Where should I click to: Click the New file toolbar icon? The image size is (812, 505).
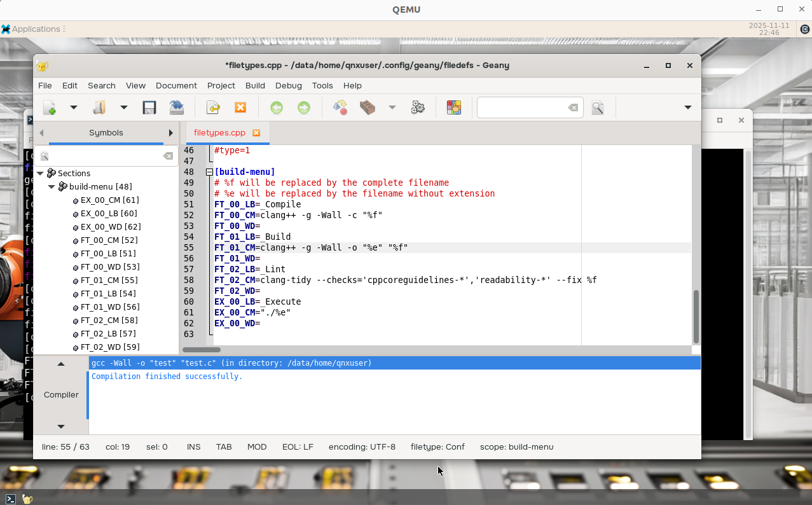pyautogui.click(x=49, y=107)
